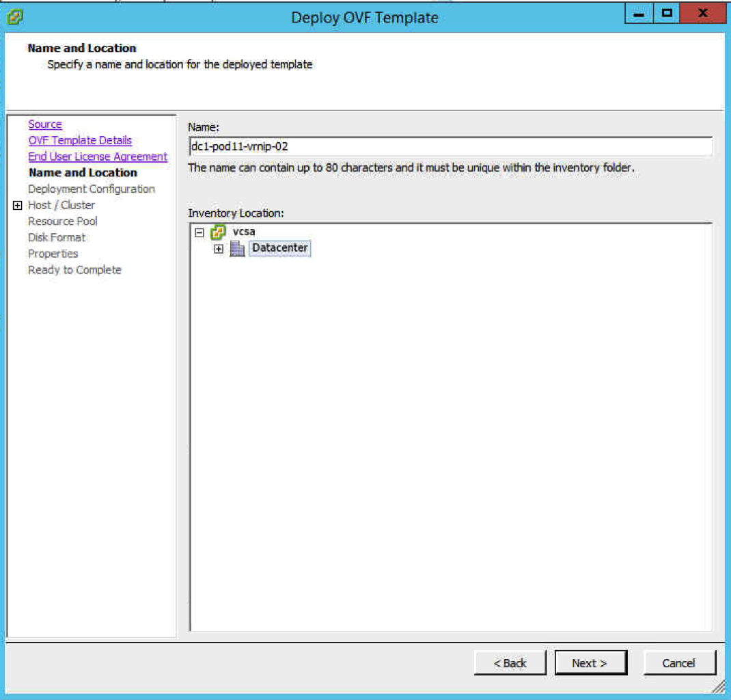Return to End User License Agreement
Screen dimensions: 731x700
click(98, 157)
